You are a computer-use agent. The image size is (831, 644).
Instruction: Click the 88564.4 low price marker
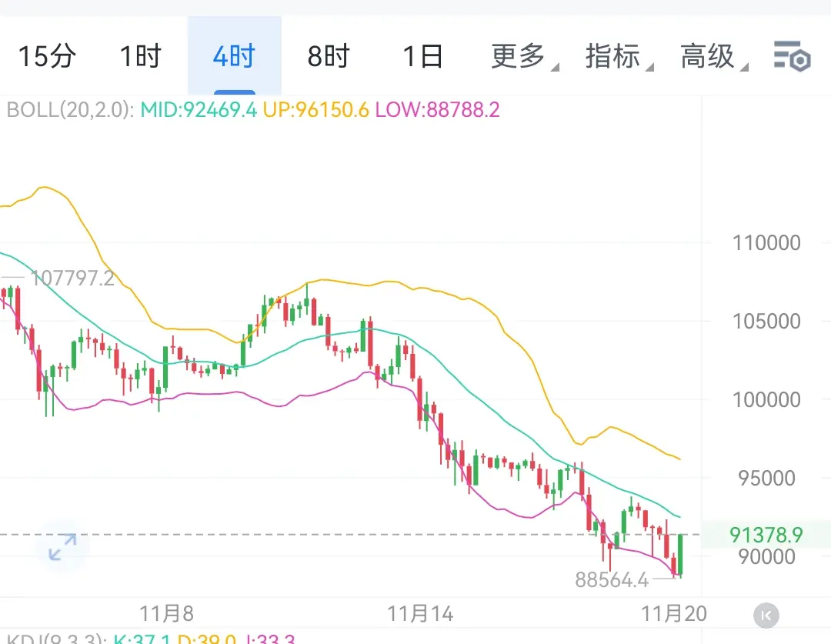612,580
